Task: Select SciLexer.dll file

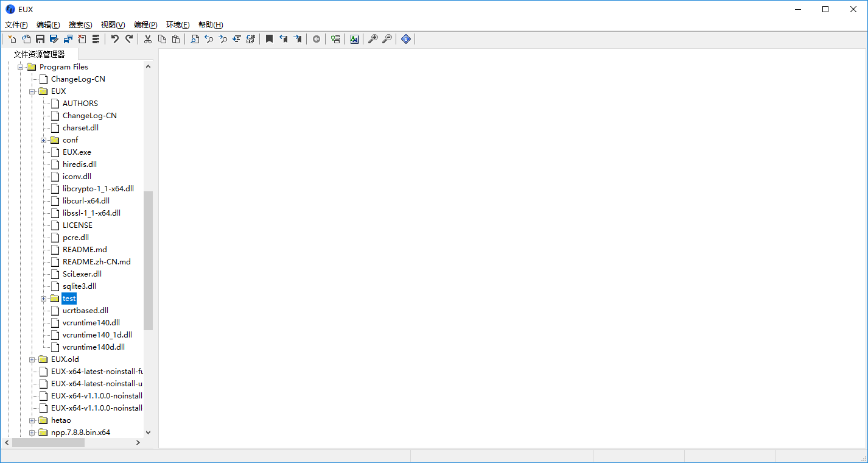Action: 82,274
